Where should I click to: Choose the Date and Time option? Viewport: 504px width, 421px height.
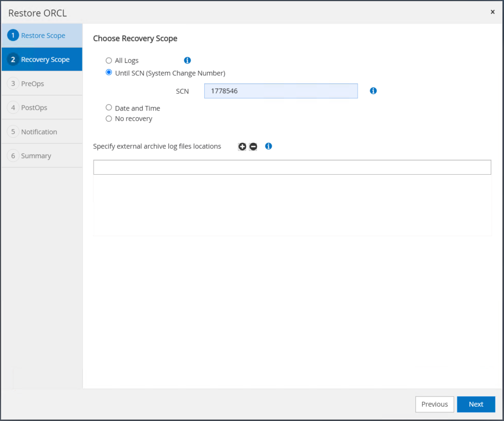pyautogui.click(x=108, y=108)
